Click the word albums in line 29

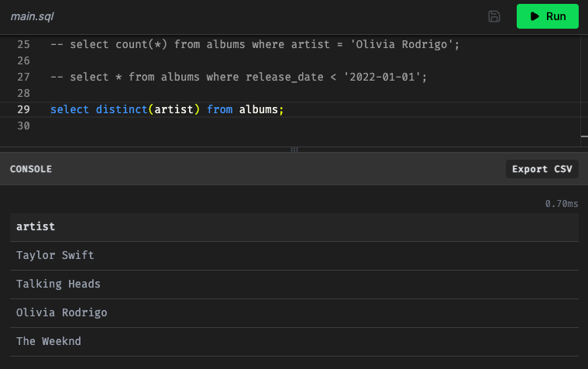[258, 109]
